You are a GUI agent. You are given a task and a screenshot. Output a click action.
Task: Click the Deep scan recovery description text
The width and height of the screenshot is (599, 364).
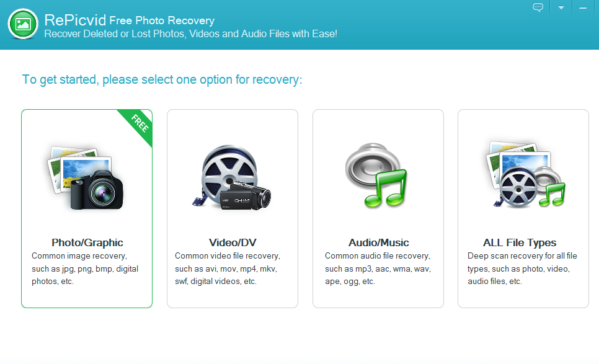click(522, 269)
